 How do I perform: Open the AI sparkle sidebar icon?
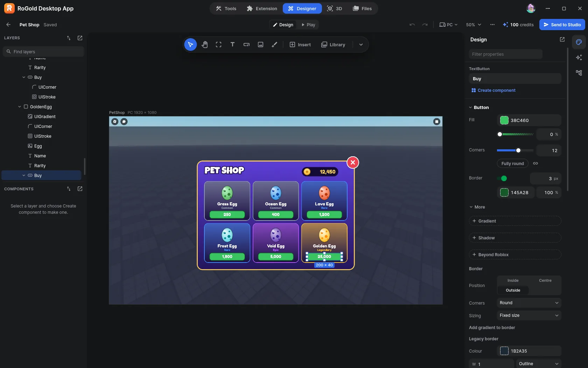coord(579,57)
